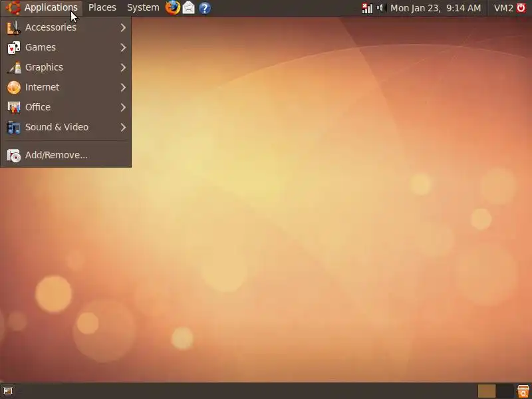
Task: Click the Ubuntu logo icon
Action: [13, 7]
